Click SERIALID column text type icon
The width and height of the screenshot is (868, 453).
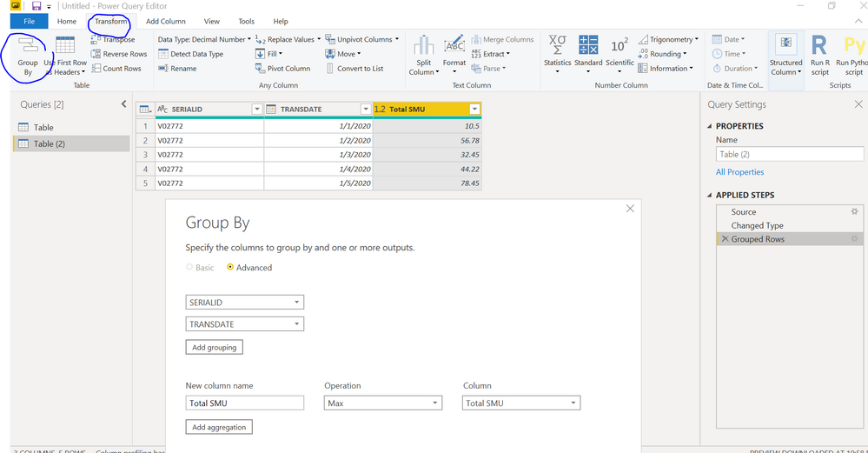[x=162, y=109]
